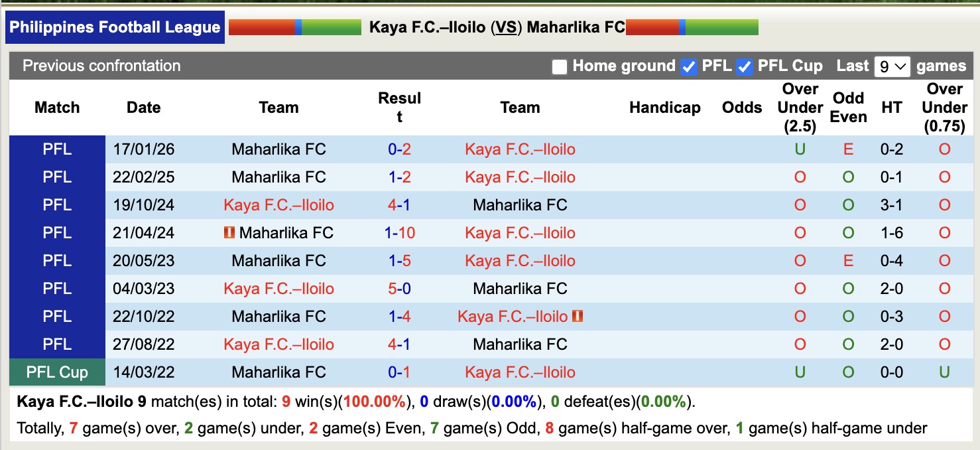Click the Philippines Football League title tab
This screenshot has height=450, width=980.
click(115, 27)
